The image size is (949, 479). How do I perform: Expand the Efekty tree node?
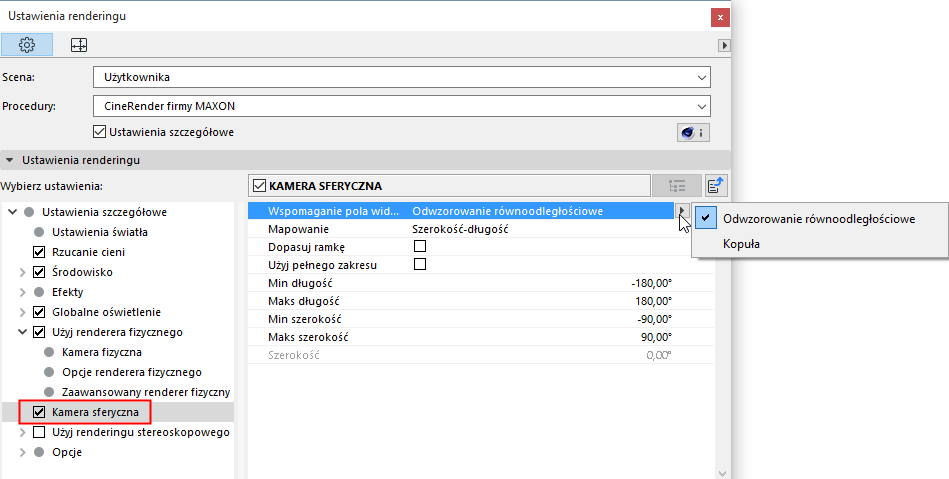(x=22, y=292)
